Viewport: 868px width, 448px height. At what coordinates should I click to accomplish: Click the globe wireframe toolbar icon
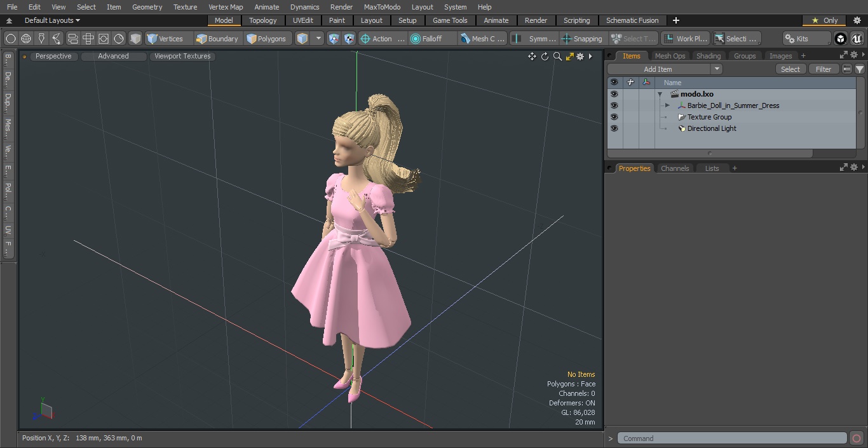pyautogui.click(x=26, y=39)
